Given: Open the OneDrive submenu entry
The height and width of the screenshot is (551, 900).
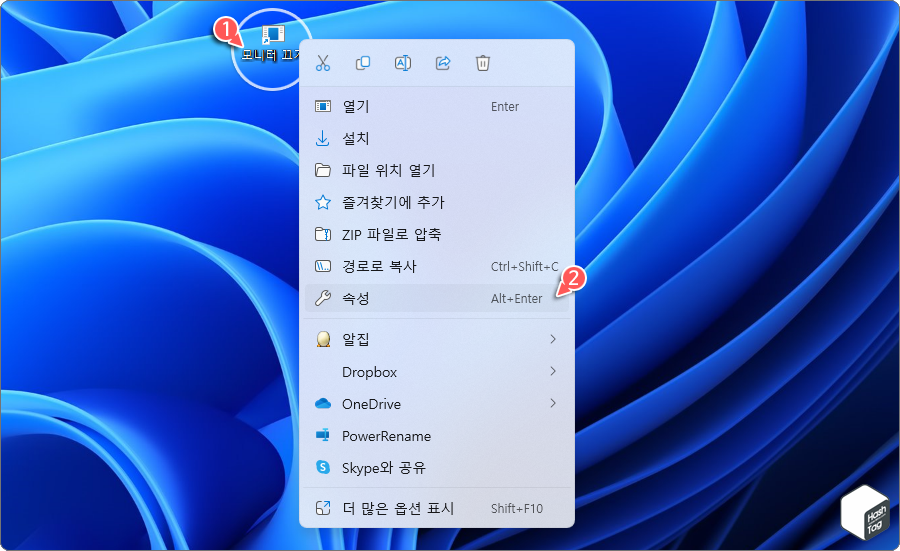Looking at the screenshot, I should pos(437,404).
